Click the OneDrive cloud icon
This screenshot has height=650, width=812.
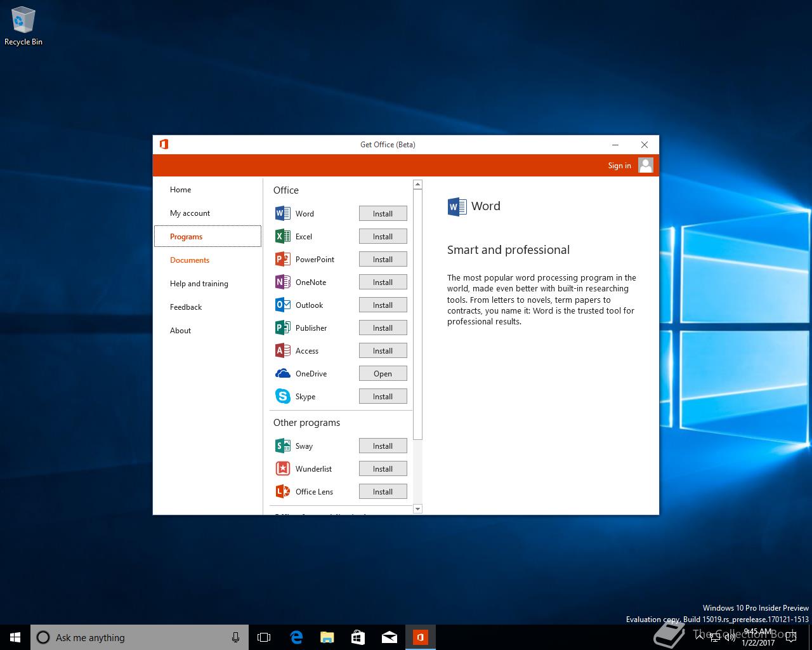[282, 374]
